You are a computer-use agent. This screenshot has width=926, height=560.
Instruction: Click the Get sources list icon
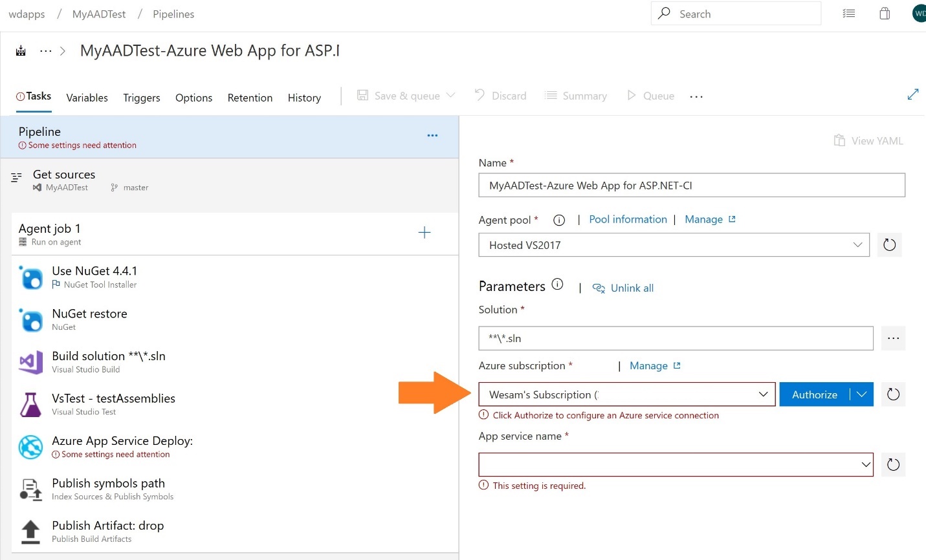(x=17, y=177)
